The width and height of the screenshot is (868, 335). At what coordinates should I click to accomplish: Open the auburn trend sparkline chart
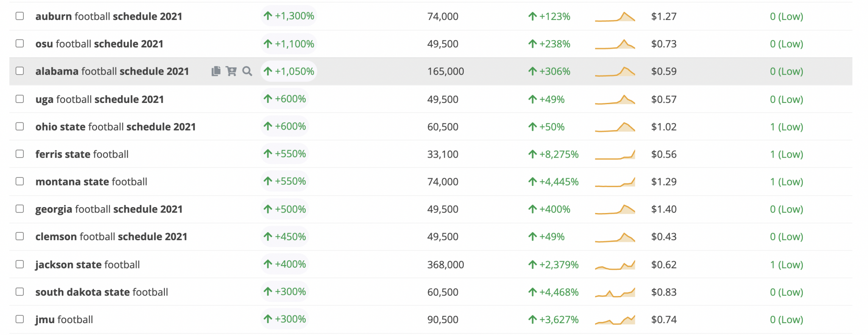pos(615,17)
